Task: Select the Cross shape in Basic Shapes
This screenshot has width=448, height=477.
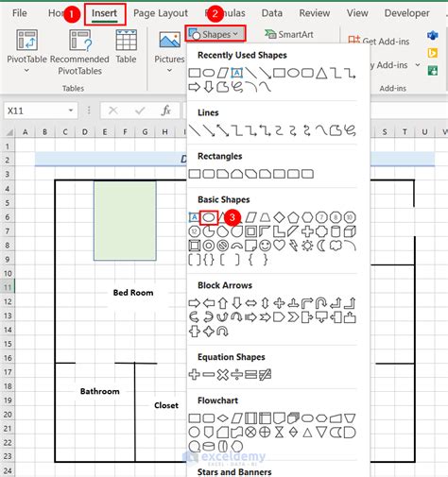Action: 307,231
